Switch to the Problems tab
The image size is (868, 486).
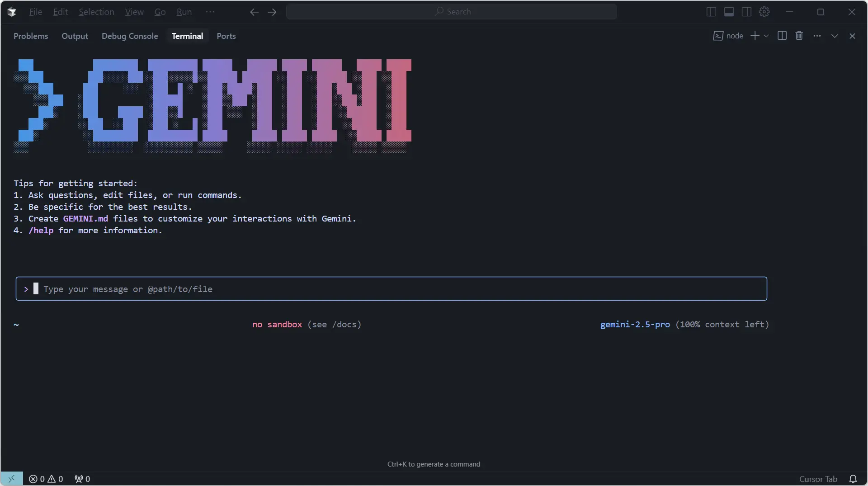click(x=31, y=36)
